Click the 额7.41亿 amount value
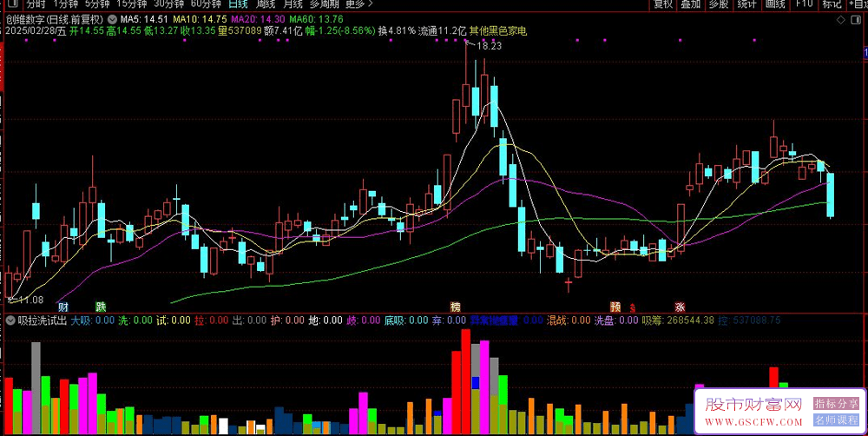The image size is (868, 436). tap(284, 30)
